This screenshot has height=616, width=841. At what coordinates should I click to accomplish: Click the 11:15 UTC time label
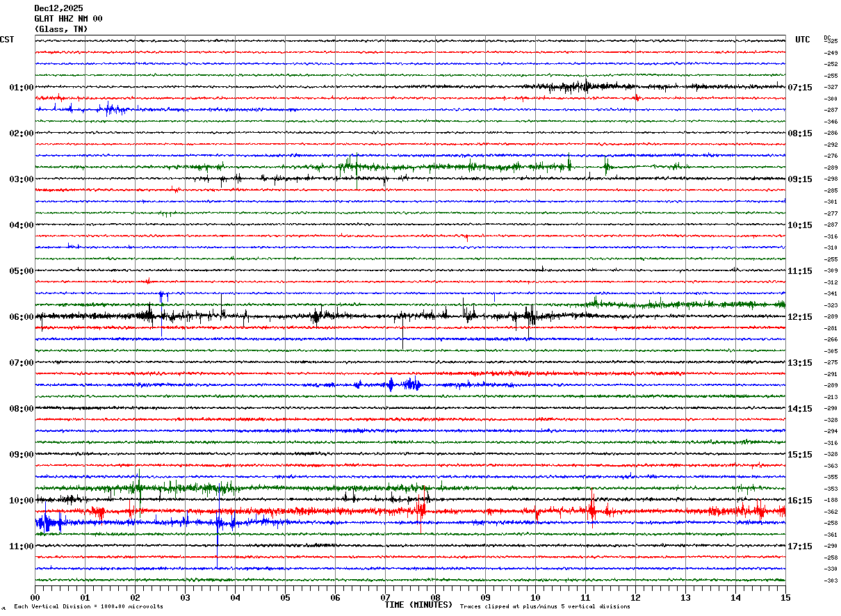800,271
